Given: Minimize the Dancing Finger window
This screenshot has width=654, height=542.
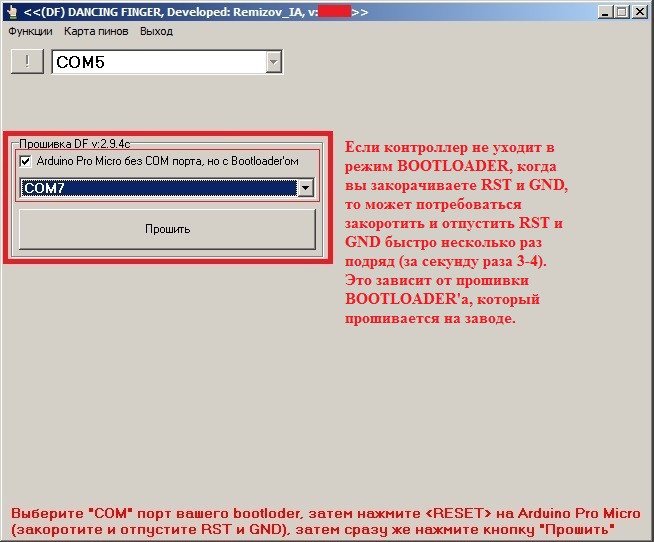Looking at the screenshot, I should (604, 12).
